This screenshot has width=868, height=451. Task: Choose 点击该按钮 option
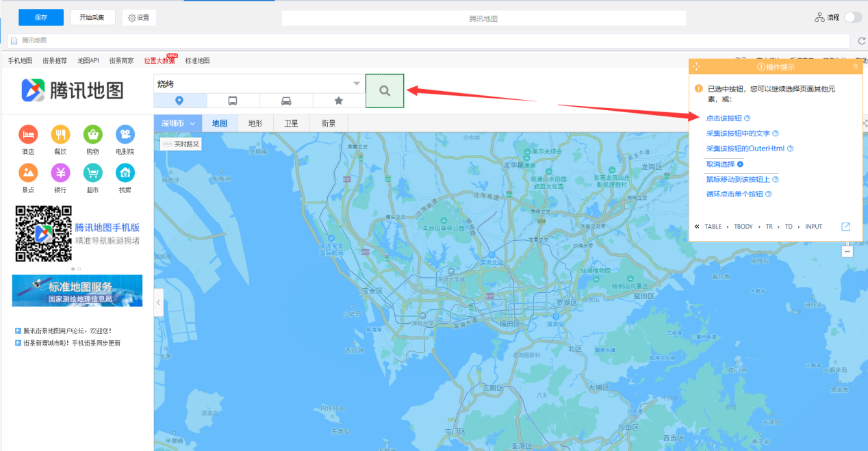[724, 118]
